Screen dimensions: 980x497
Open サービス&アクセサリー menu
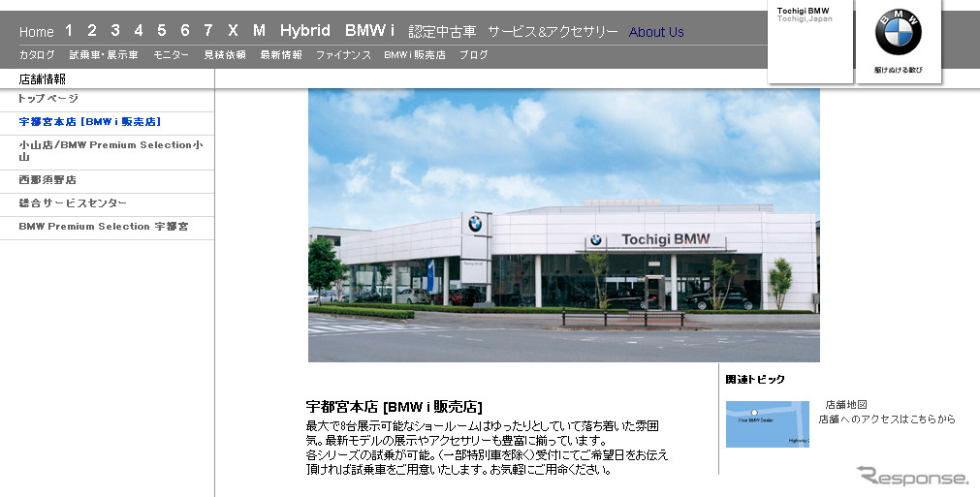click(553, 32)
